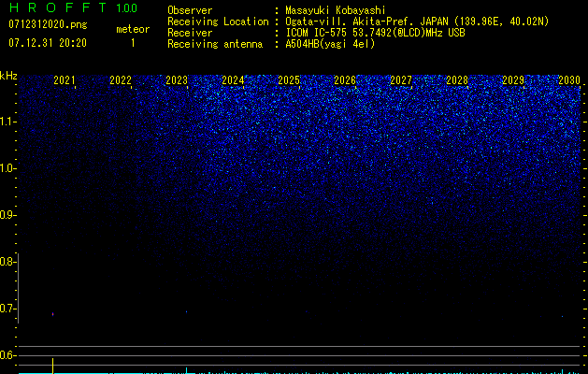Click the 1.1 kHz axis label
Screen dimensions: 588x374
point(7,122)
